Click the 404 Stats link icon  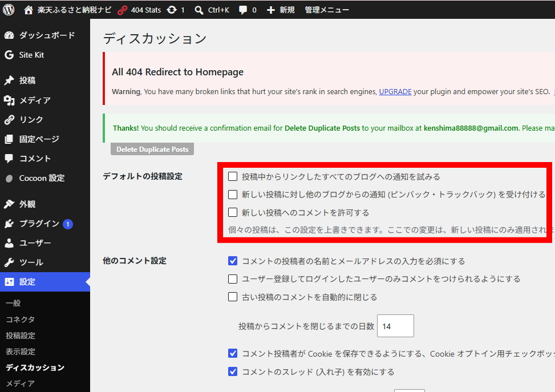click(123, 10)
